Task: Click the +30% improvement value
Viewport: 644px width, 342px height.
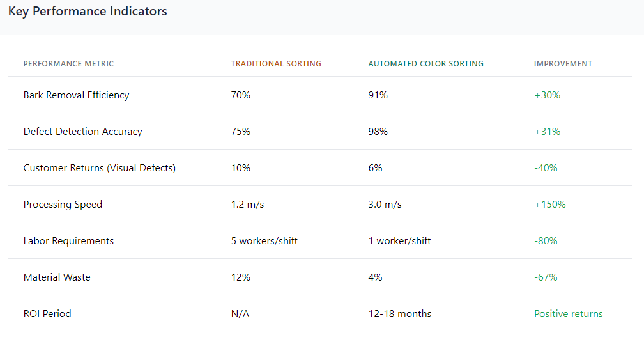Action: 547,95
